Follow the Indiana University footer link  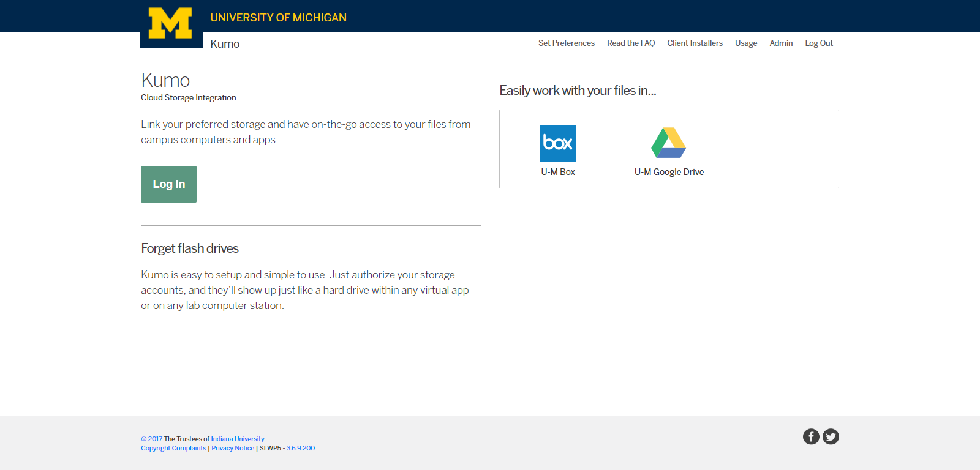click(x=238, y=439)
